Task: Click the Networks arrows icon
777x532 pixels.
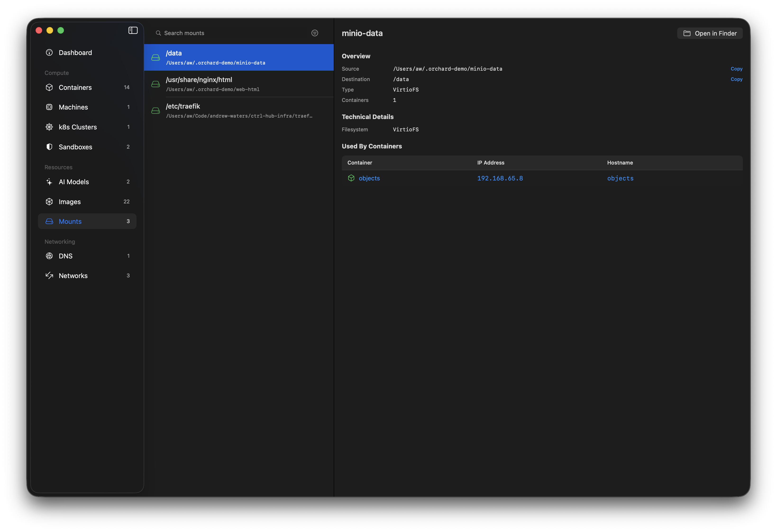Action: pos(49,275)
